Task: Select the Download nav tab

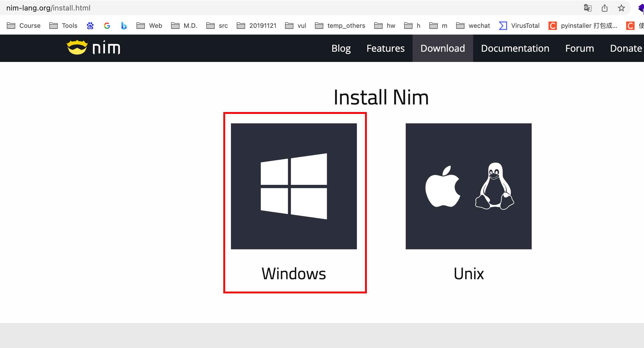Action: (x=443, y=48)
